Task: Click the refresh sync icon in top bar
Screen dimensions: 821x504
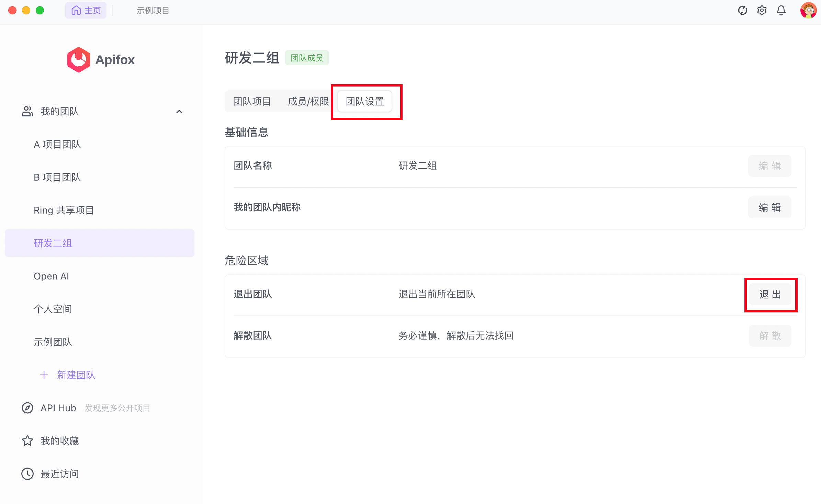Action: point(742,11)
